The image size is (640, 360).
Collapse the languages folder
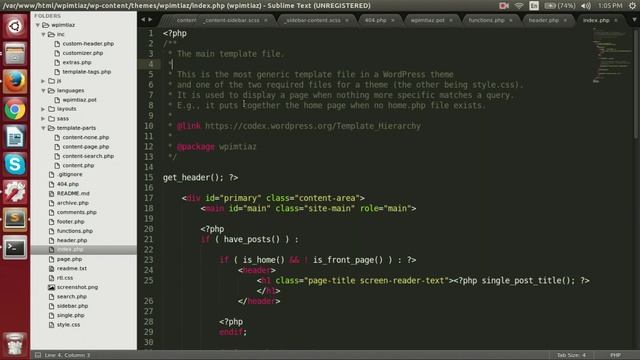pyautogui.click(x=43, y=90)
